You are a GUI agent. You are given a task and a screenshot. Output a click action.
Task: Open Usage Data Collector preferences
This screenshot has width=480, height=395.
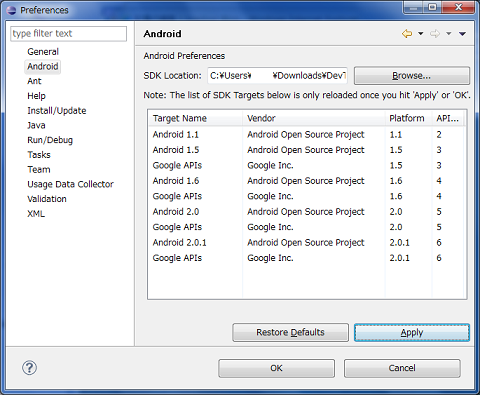pos(70,184)
